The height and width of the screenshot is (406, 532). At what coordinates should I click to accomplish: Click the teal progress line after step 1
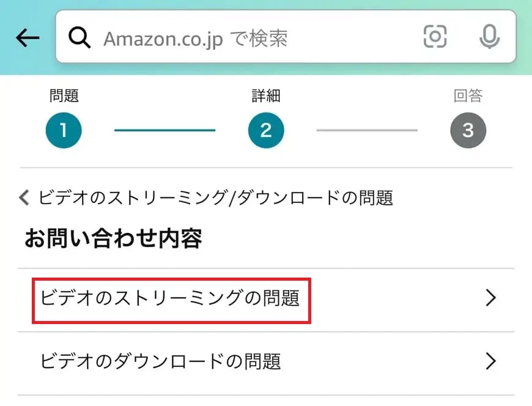click(164, 130)
